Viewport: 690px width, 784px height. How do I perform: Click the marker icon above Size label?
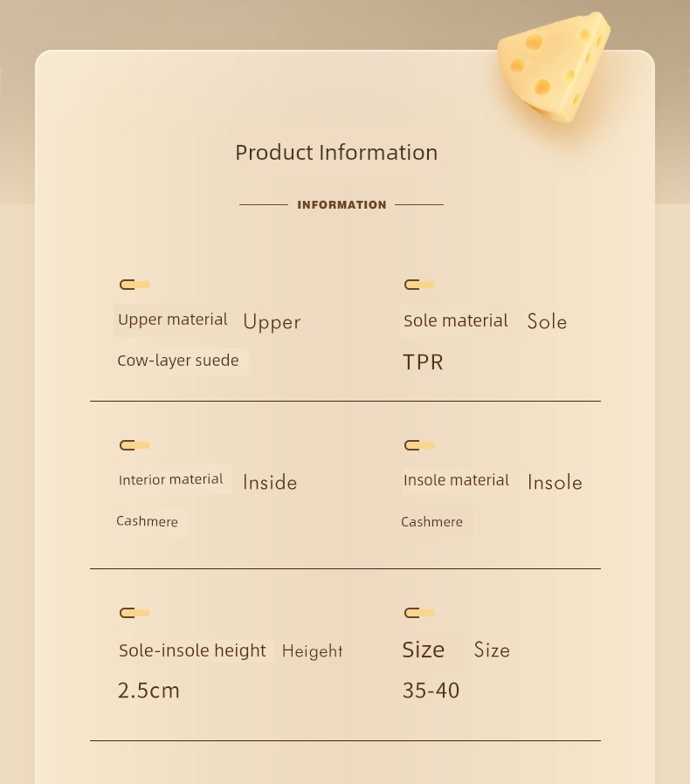(x=419, y=613)
